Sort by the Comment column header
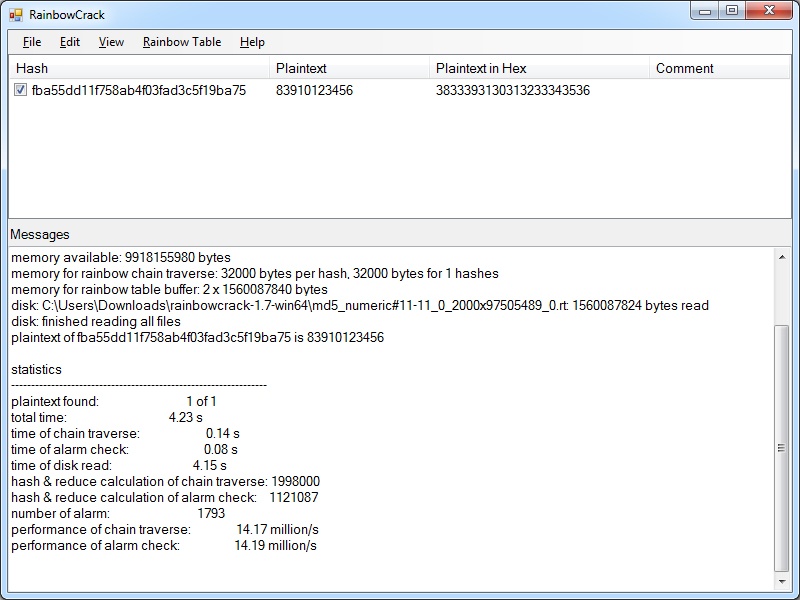 pos(719,68)
